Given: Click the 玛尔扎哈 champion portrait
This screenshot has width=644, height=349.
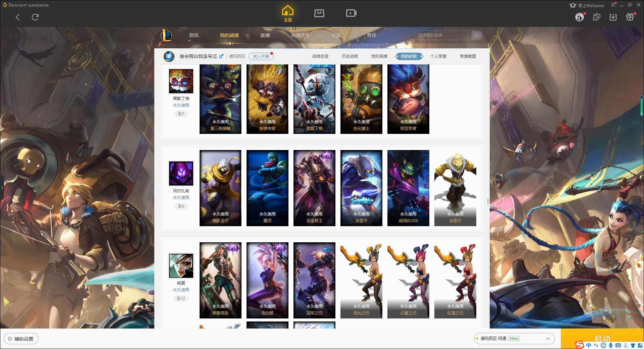Looking at the screenshot, I should 181,173.
